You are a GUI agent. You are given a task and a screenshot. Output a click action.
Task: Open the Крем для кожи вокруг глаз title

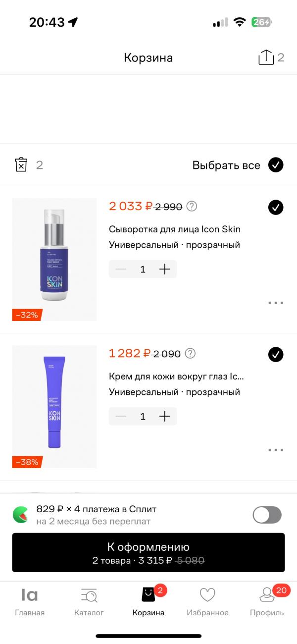176,376
